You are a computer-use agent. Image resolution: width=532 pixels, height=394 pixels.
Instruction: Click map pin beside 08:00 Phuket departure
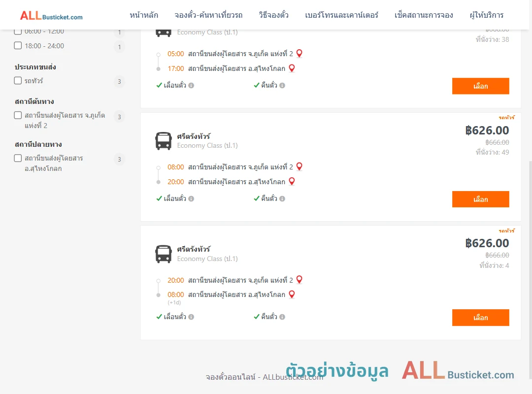pos(299,166)
